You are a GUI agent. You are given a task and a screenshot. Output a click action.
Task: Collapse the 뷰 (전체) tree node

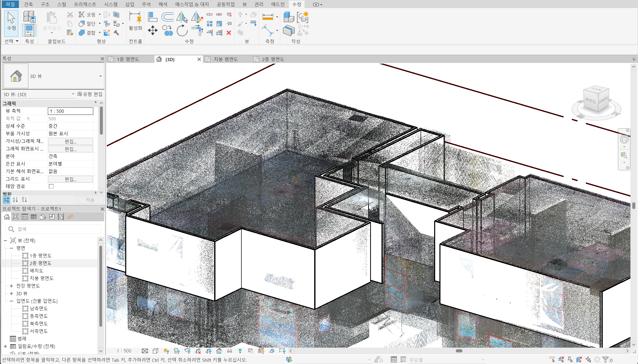[x=5, y=240]
